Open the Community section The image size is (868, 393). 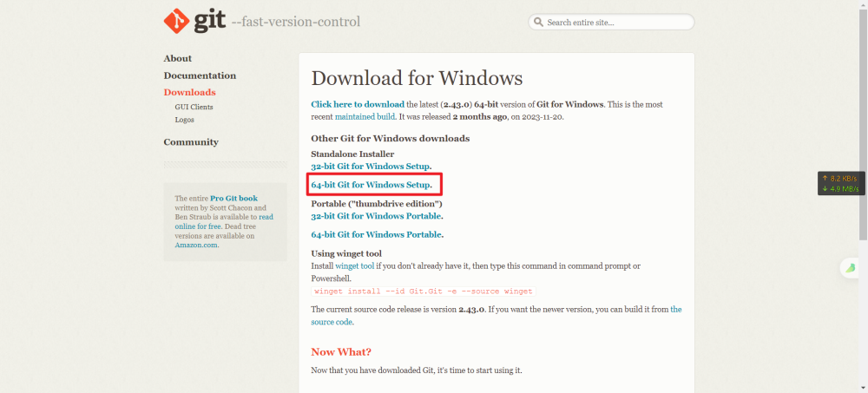pyautogui.click(x=191, y=142)
